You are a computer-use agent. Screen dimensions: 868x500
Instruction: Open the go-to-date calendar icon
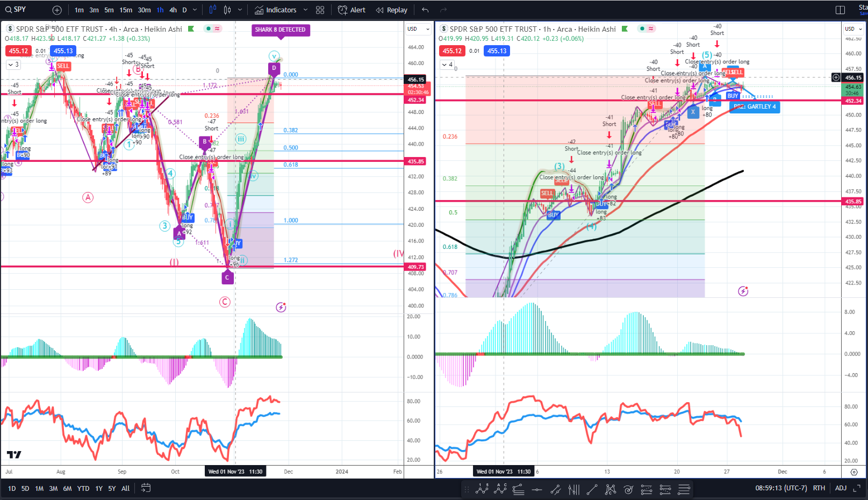pyautogui.click(x=146, y=488)
